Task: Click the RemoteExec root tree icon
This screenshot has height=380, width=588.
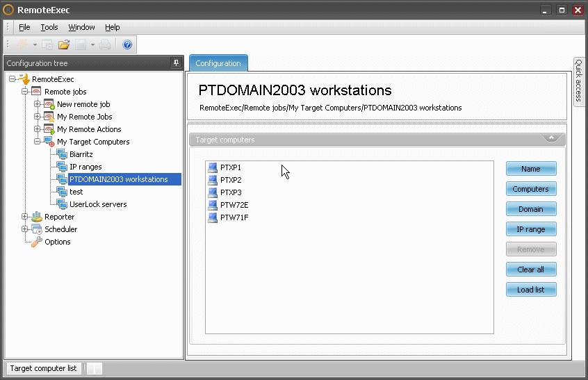Action: 24,79
